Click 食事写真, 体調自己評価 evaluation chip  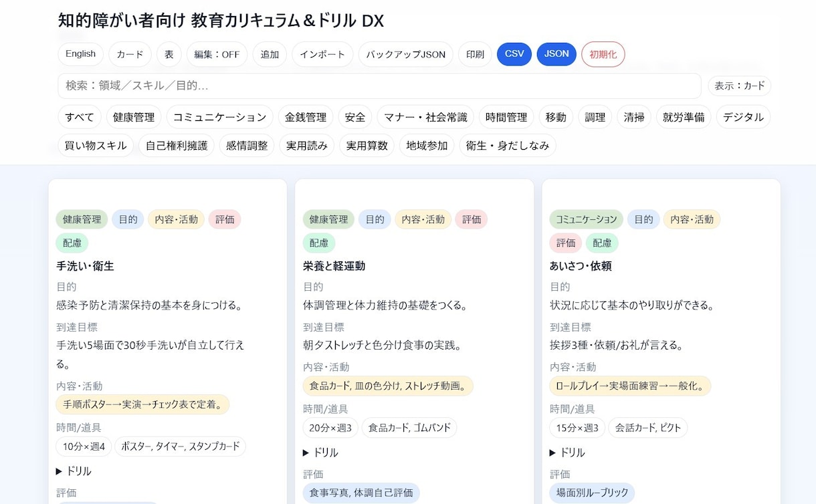[361, 493]
